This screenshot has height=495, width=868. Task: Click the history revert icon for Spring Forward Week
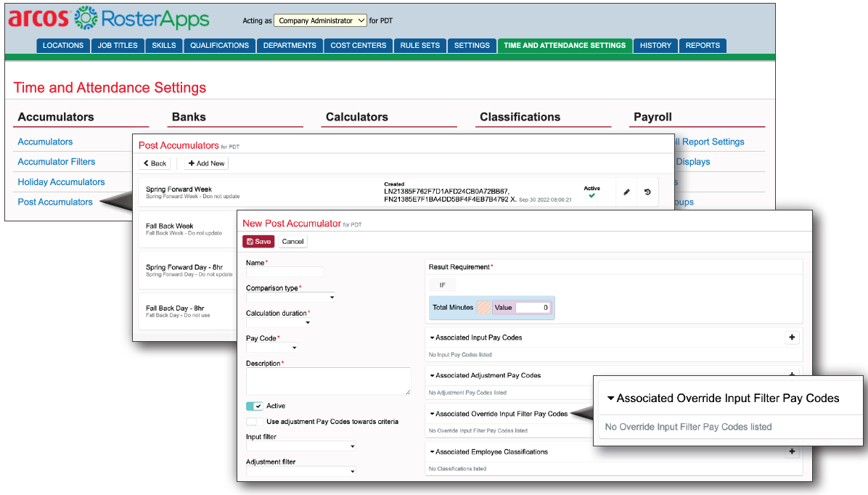pyautogui.click(x=647, y=192)
